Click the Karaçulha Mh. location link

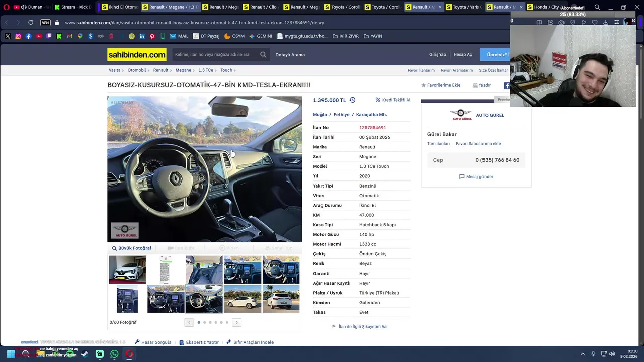click(372, 115)
